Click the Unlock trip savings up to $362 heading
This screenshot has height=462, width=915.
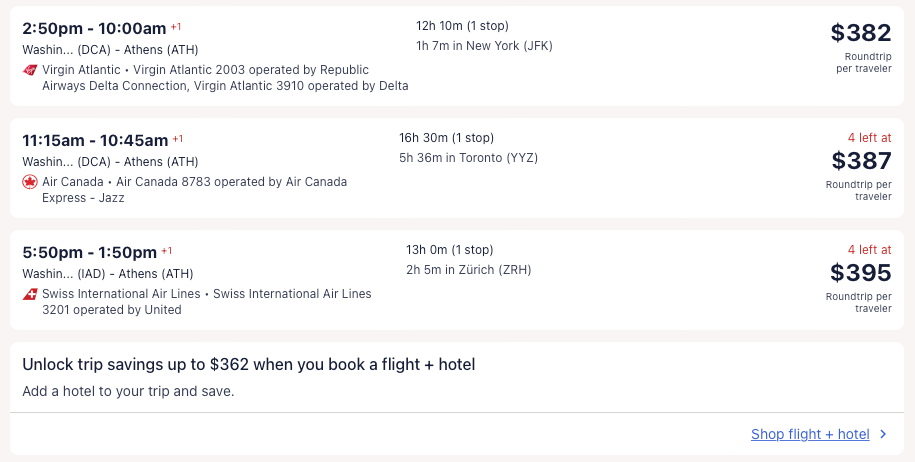248,365
